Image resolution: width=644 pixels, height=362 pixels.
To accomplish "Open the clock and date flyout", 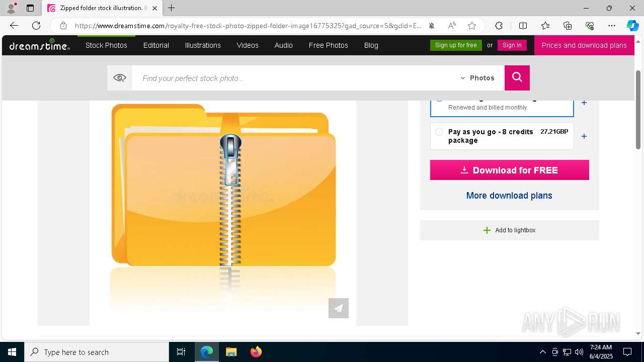I will point(600,352).
